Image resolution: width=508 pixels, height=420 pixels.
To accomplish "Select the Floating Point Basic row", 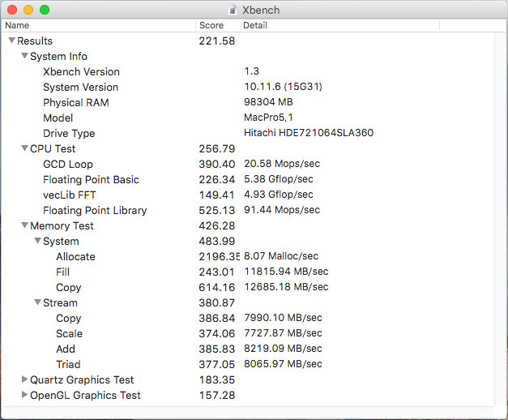I will click(91, 179).
